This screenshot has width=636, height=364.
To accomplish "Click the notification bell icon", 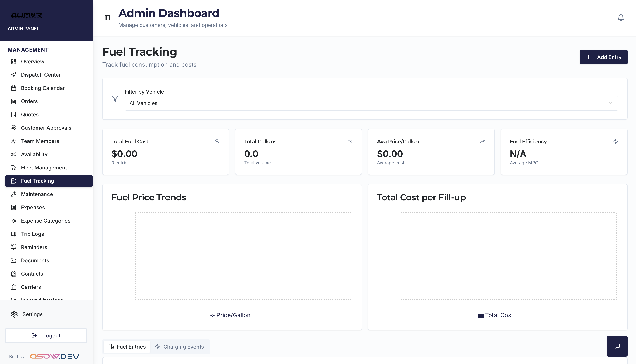I will pos(621,17).
